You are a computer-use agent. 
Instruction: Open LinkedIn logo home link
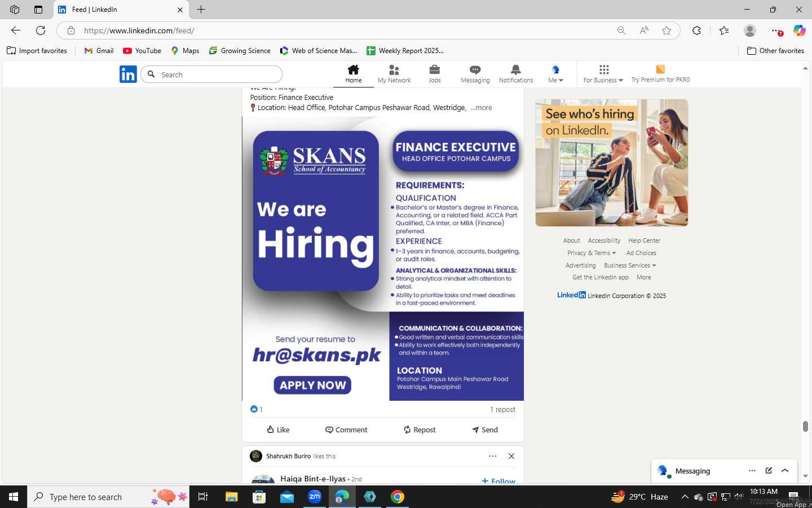128,74
